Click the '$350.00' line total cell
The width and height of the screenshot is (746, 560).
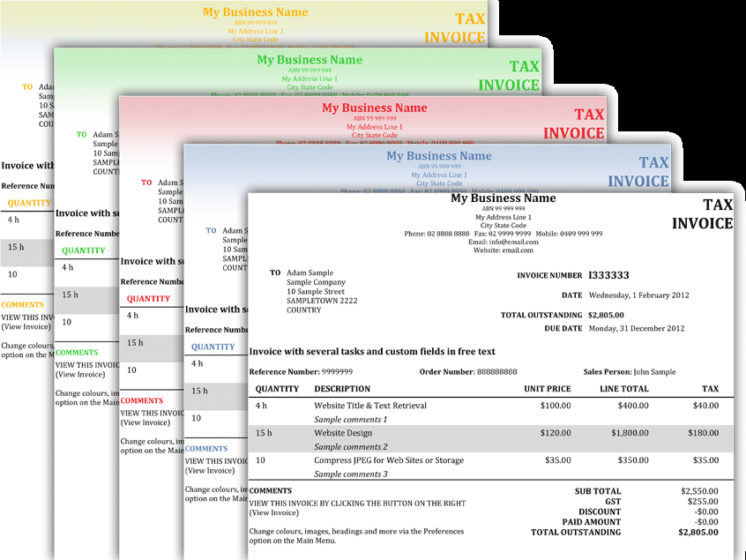(x=633, y=460)
